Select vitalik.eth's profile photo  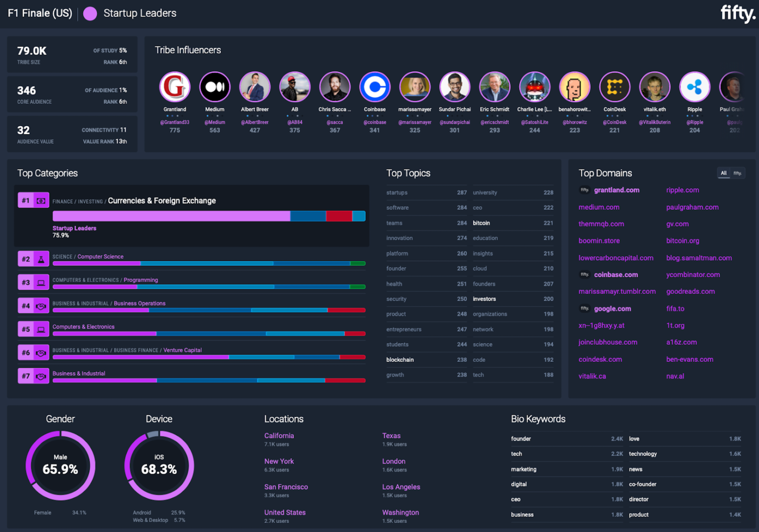(654, 87)
